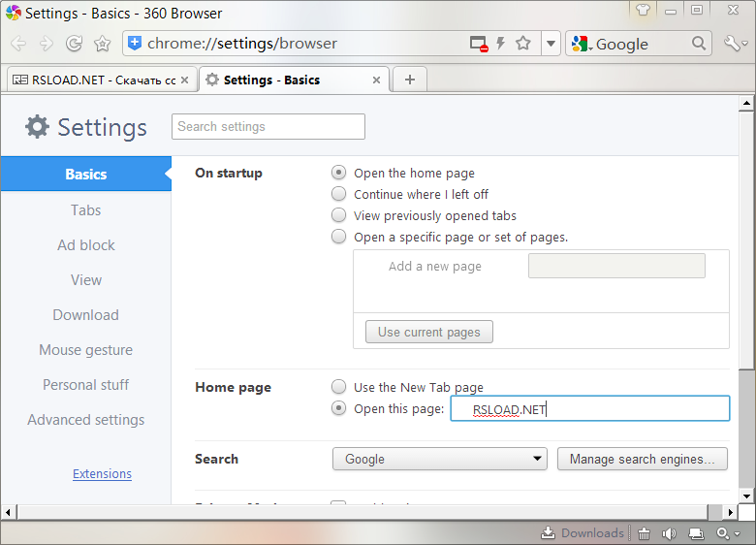
Task: Click the trash clean icon in status bar
Action: point(645,533)
